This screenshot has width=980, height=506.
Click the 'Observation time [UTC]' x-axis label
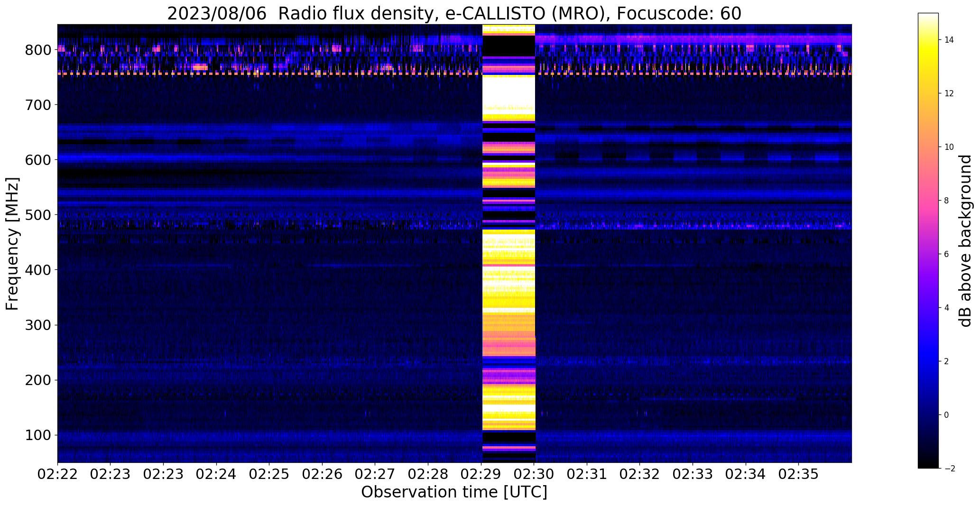pos(454,492)
